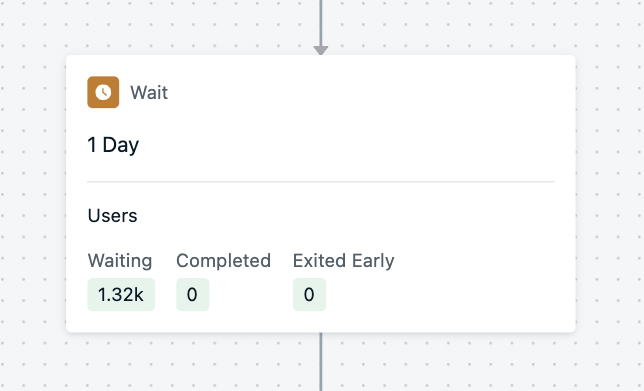This screenshot has width=644, height=391.
Task: Select the Wait node title
Action: click(x=149, y=92)
